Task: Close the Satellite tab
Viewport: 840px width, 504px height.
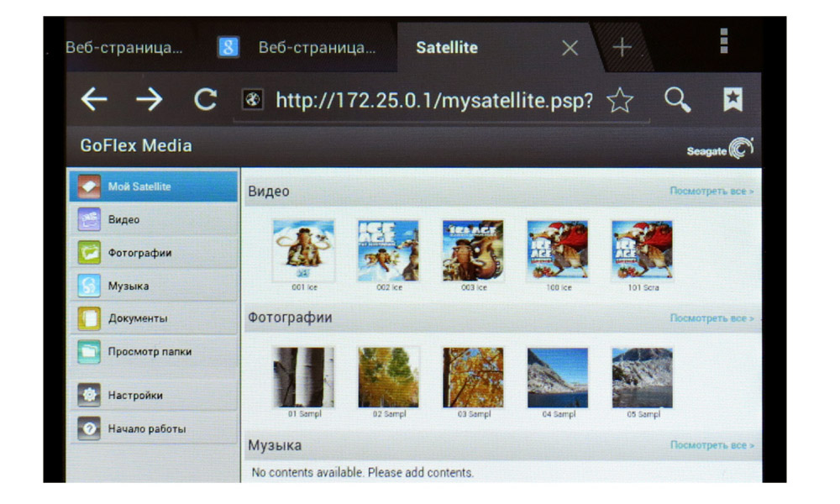Action: click(570, 48)
